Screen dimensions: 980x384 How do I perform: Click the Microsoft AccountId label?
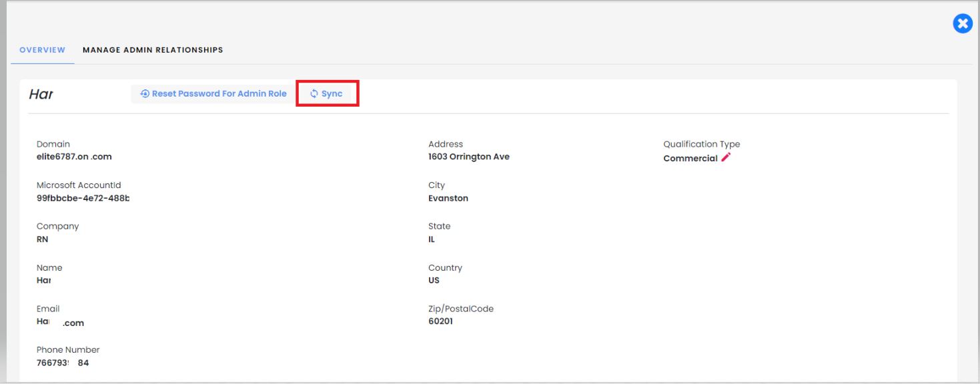point(79,185)
